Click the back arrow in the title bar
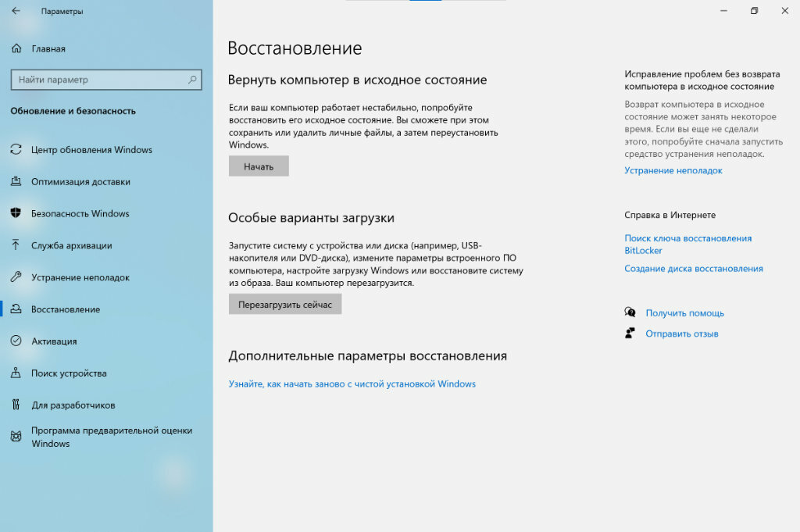 click(x=16, y=11)
